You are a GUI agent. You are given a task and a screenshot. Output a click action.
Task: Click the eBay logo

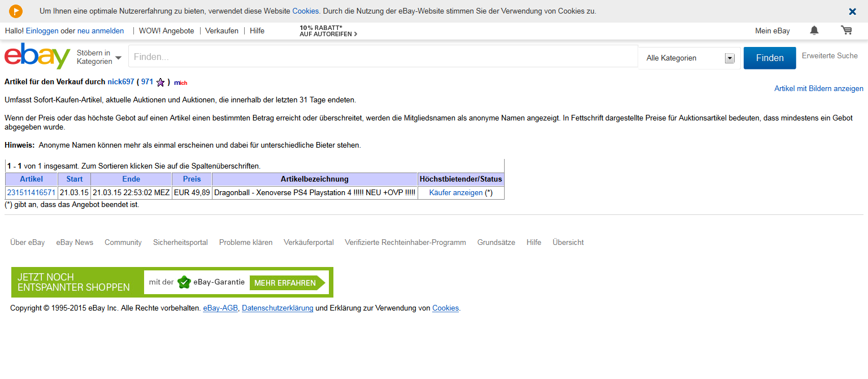point(37,57)
